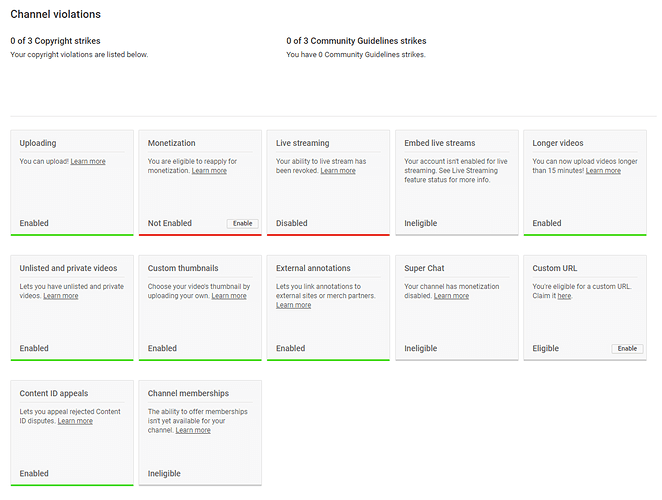Follow Learn more in Custom thumbnails card
662x500 pixels.
coord(229,296)
